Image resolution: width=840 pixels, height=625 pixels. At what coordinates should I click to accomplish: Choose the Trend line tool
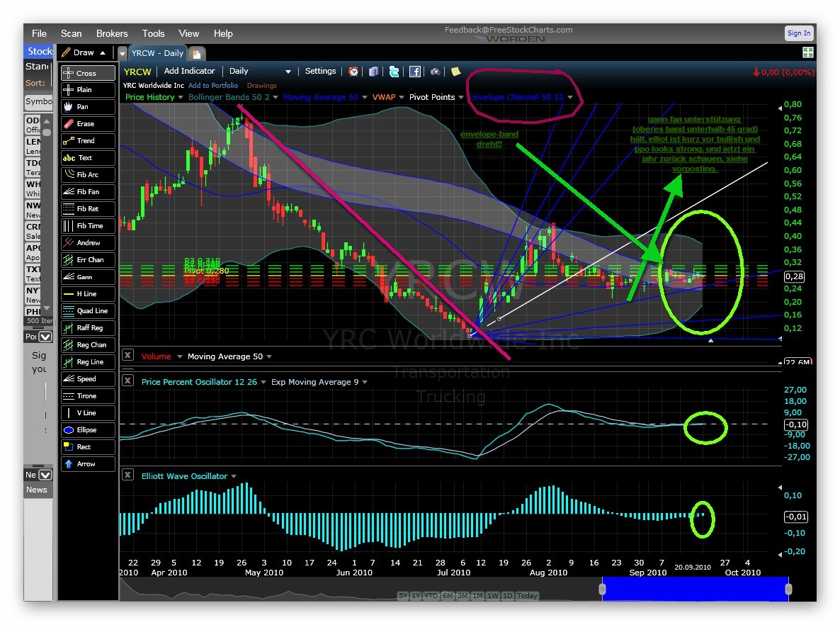(x=88, y=140)
